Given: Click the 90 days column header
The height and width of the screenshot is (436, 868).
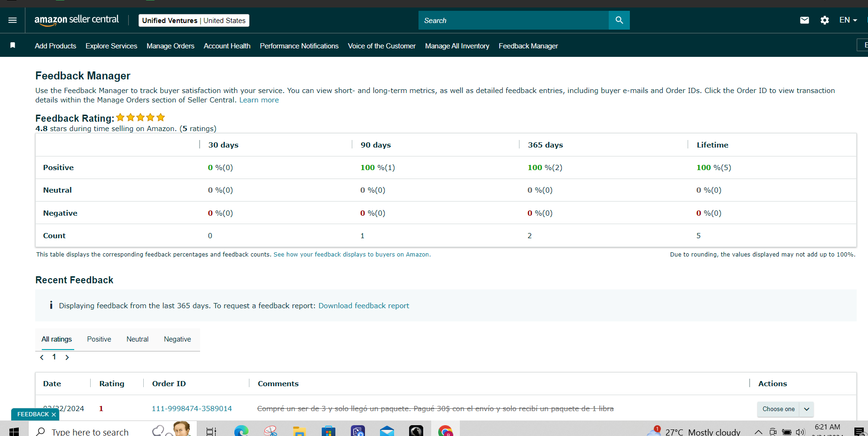Looking at the screenshot, I should 376,145.
